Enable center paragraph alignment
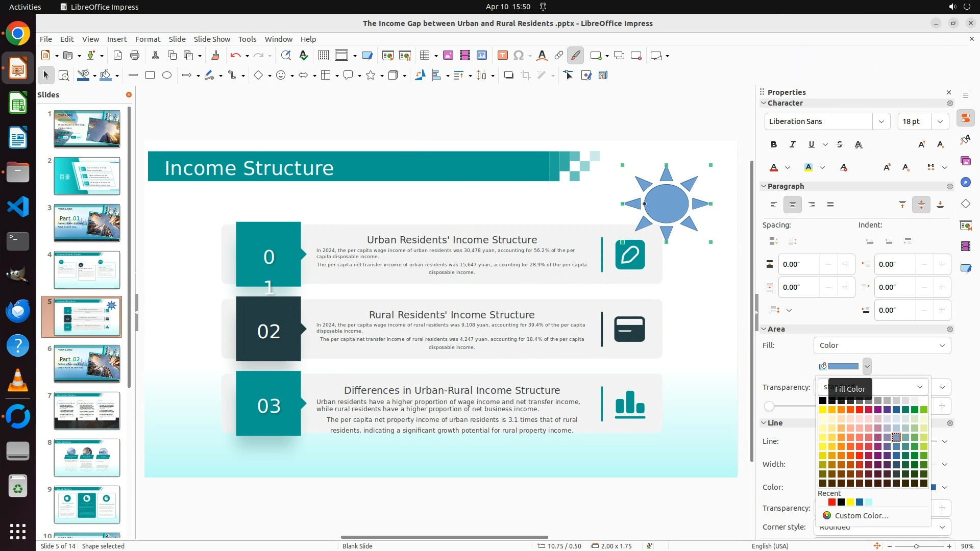980x551 pixels. [x=793, y=205]
